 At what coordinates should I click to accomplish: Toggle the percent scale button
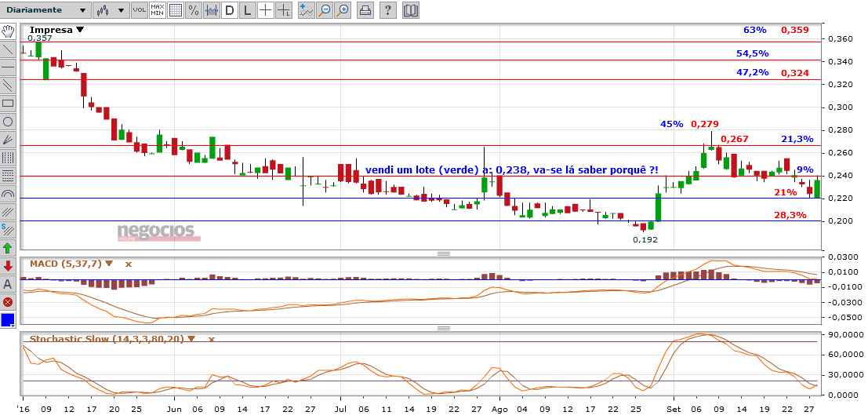click(x=193, y=10)
